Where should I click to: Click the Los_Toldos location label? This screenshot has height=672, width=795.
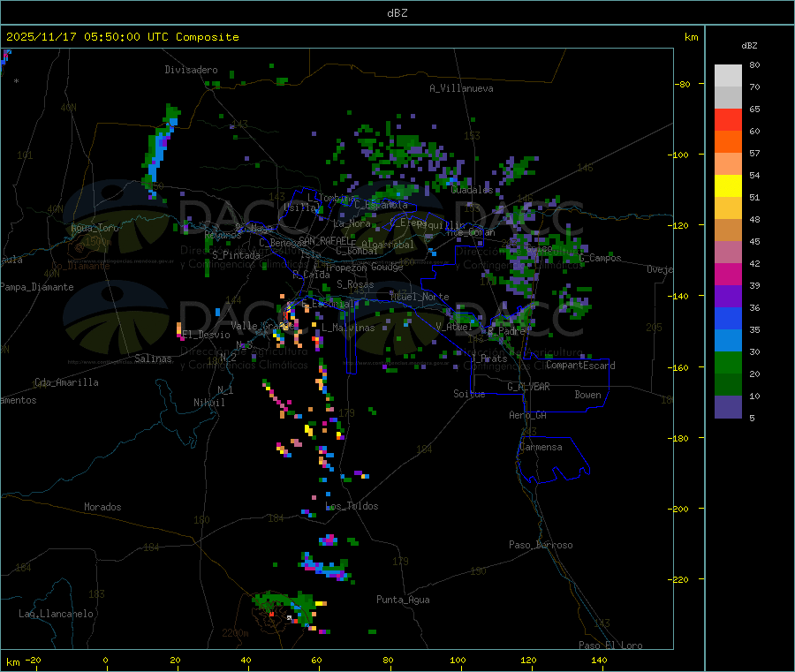point(352,506)
